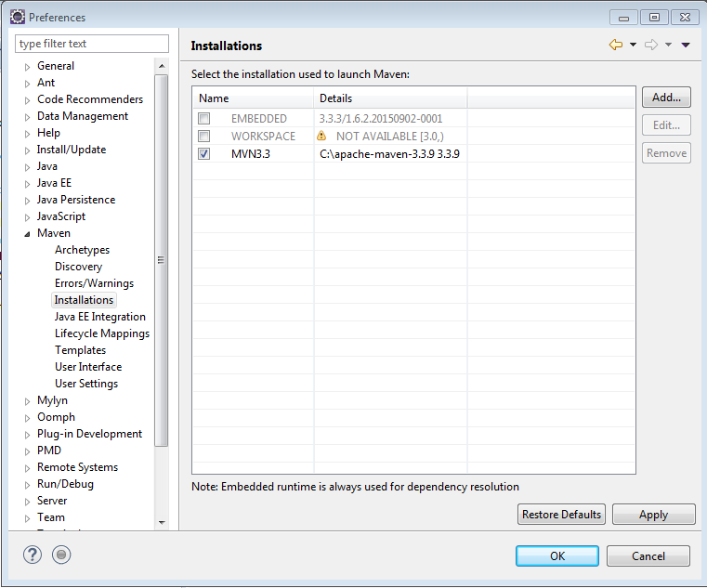Click the Eclipse icon in title bar
The height and width of the screenshot is (588, 707).
tap(17, 17)
